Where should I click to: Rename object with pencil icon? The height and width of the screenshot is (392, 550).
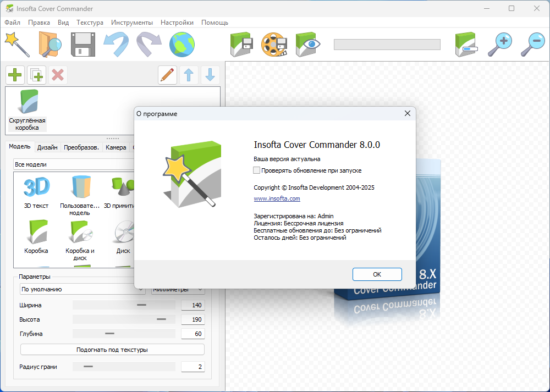tap(167, 75)
